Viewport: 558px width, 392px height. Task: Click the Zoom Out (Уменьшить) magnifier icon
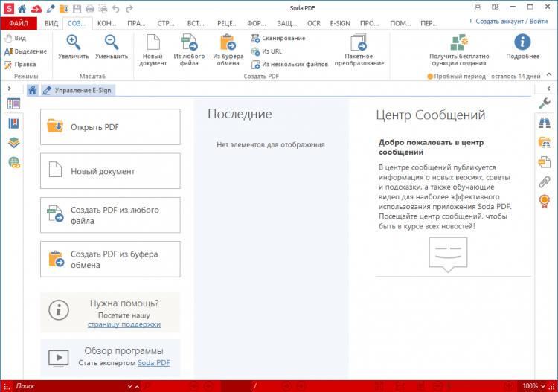pos(111,44)
